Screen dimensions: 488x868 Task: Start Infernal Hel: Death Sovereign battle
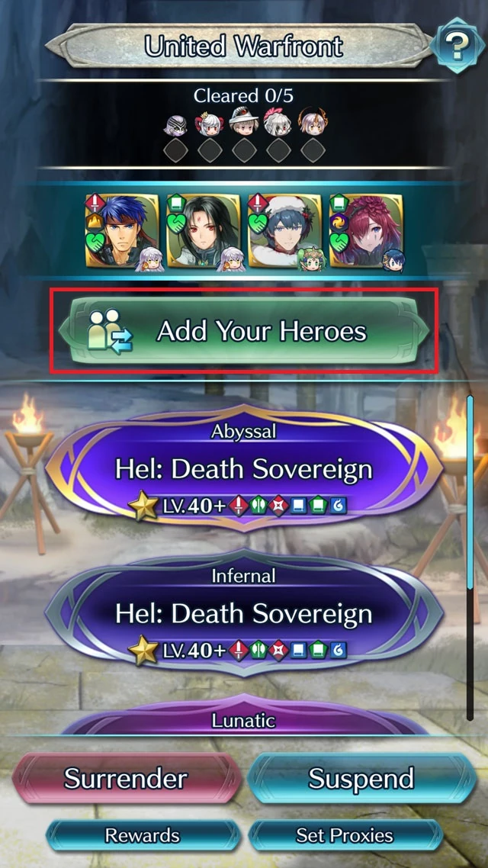(243, 612)
